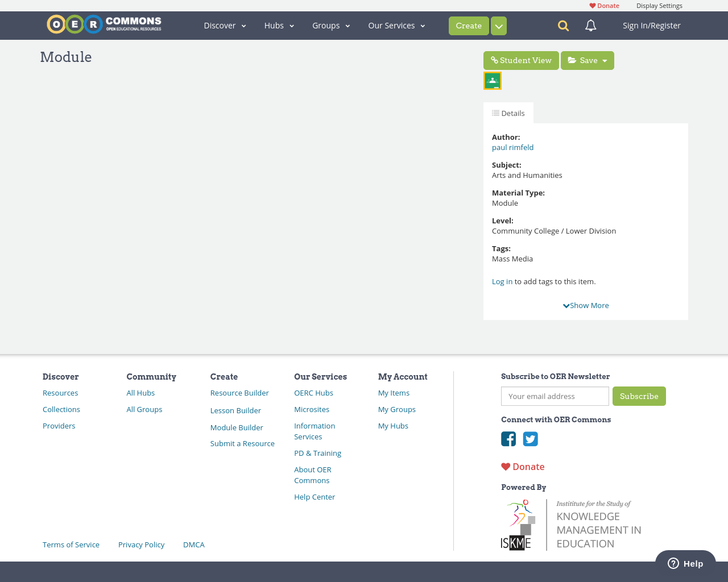
Task: Open Lesson Builder
Action: 235,410
